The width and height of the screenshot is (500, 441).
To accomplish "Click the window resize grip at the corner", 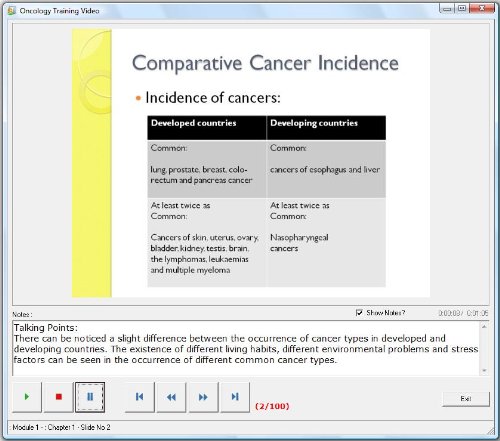I will pos(490,431).
